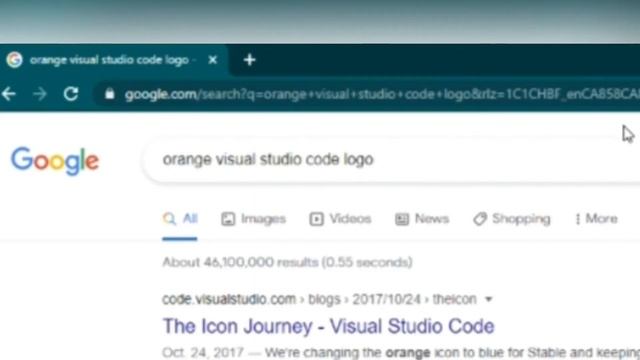Reload the page with refresh icon
This screenshot has width=640, height=360.
tap(71, 94)
